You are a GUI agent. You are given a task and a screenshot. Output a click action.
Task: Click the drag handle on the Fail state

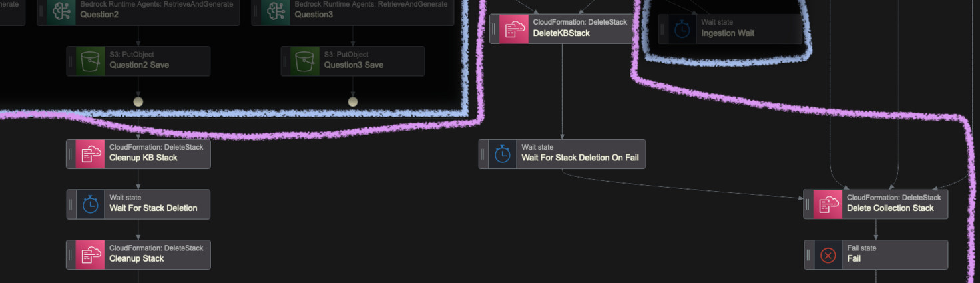(808, 255)
